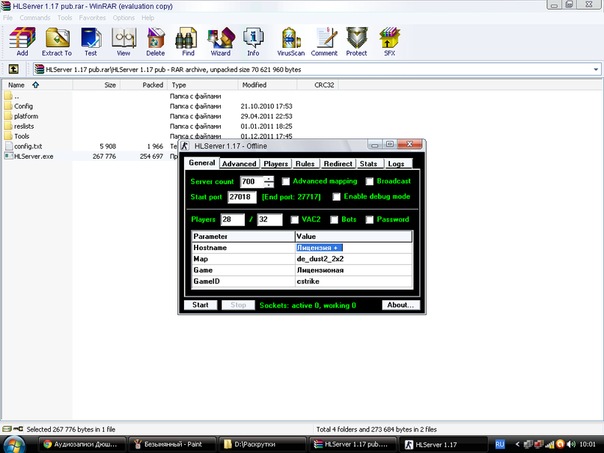The height and width of the screenshot is (453, 604).
Task: Open the Info toolbar icon
Action: point(253,38)
